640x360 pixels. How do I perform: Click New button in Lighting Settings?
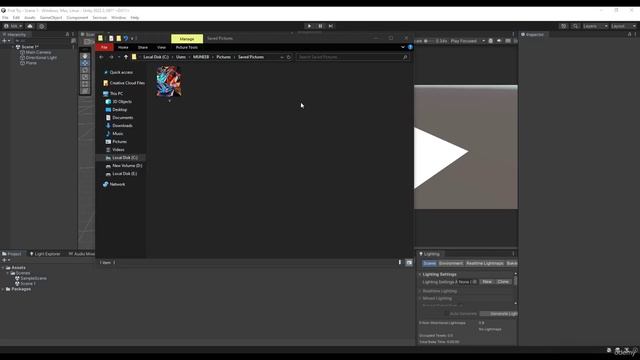[x=487, y=282]
